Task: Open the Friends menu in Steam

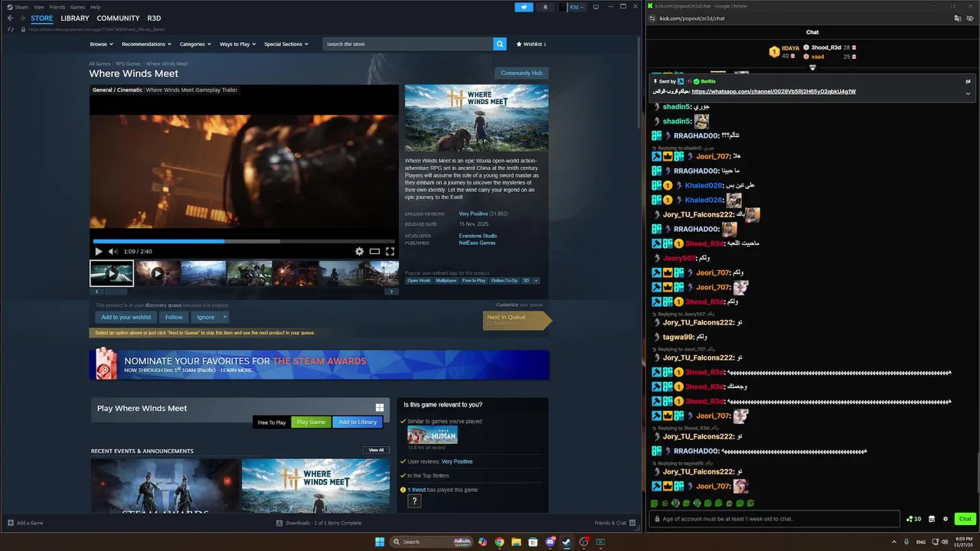Action: point(57,7)
